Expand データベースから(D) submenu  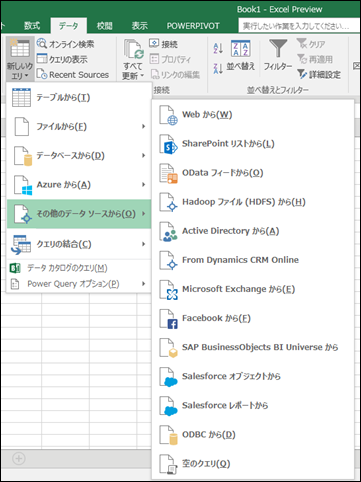(79, 156)
